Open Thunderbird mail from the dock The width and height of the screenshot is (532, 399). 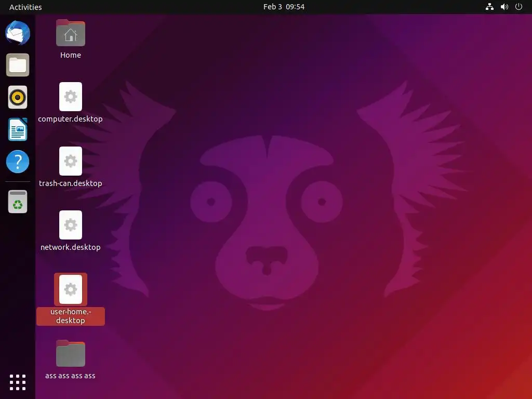point(18,33)
